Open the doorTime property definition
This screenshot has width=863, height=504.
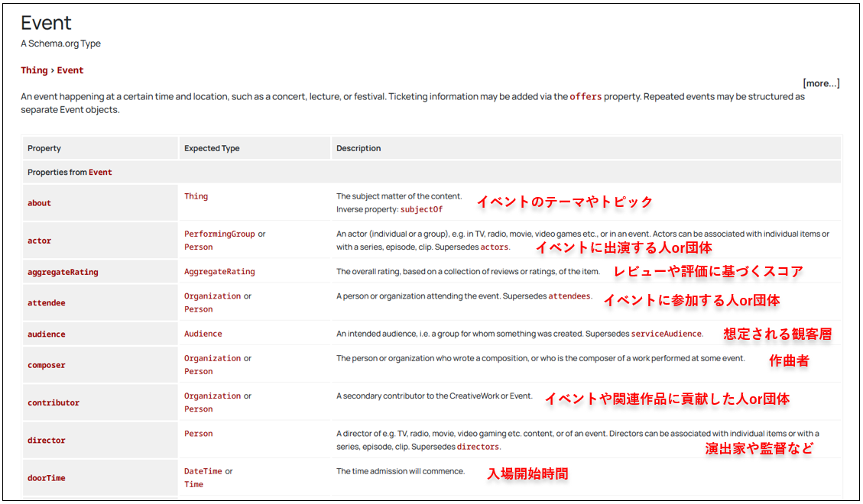coord(47,477)
